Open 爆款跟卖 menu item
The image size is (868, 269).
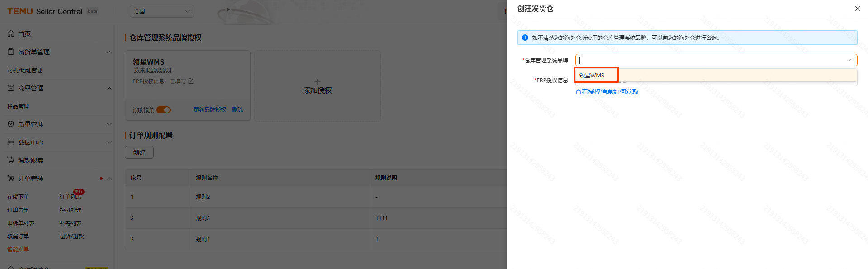click(31, 160)
